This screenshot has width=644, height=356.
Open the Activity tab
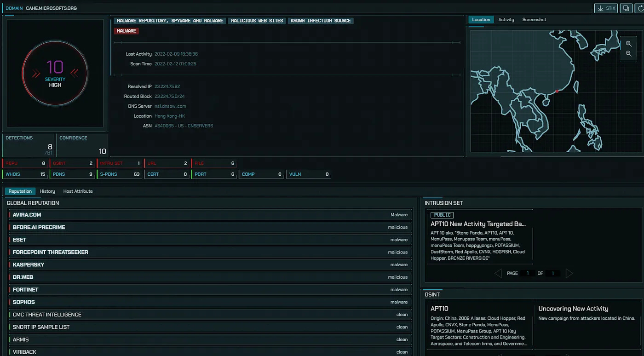tap(506, 19)
